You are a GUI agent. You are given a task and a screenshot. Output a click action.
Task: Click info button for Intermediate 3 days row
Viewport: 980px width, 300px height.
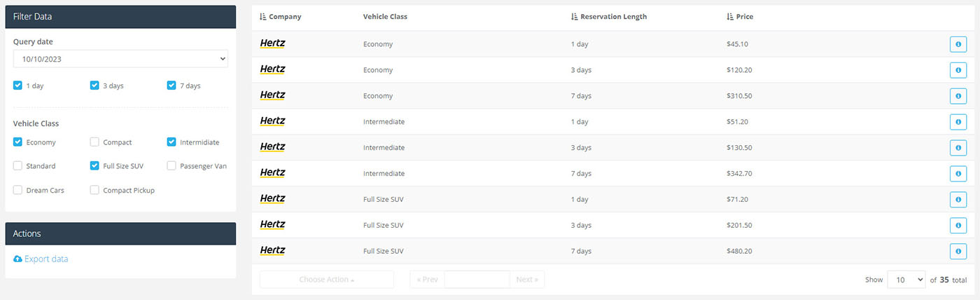point(958,148)
